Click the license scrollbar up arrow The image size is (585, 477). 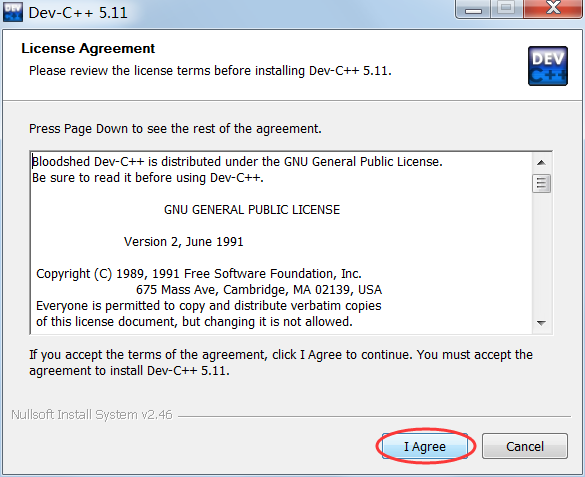(541, 163)
